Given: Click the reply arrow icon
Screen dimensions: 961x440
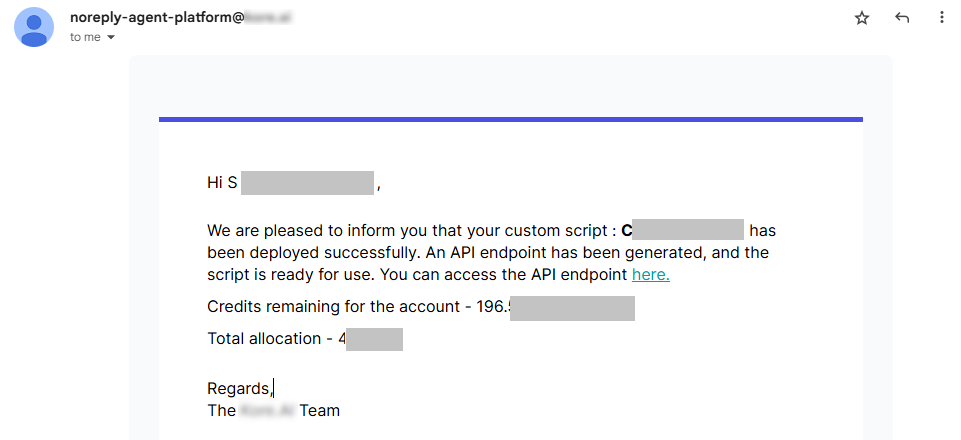Looking at the screenshot, I should (x=902, y=18).
